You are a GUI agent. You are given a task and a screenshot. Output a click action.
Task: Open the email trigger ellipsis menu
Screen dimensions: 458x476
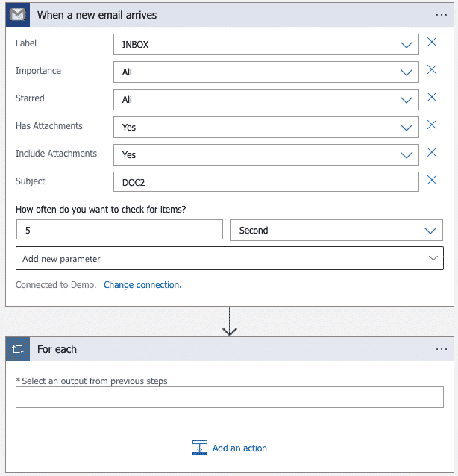442,15
